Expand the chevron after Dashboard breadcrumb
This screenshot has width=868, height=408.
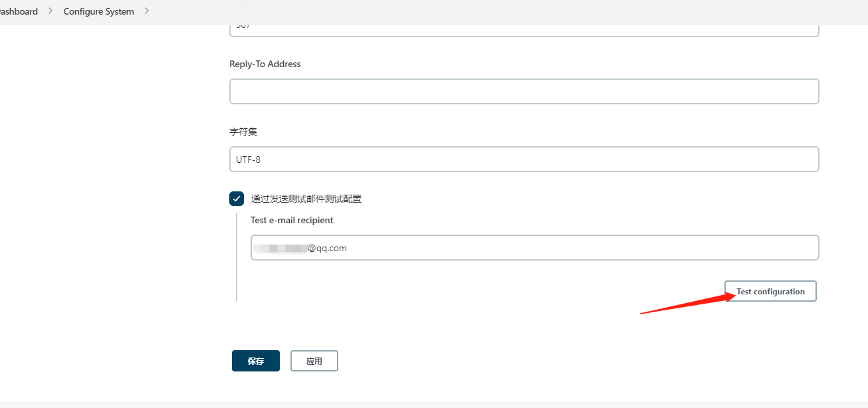click(x=51, y=11)
